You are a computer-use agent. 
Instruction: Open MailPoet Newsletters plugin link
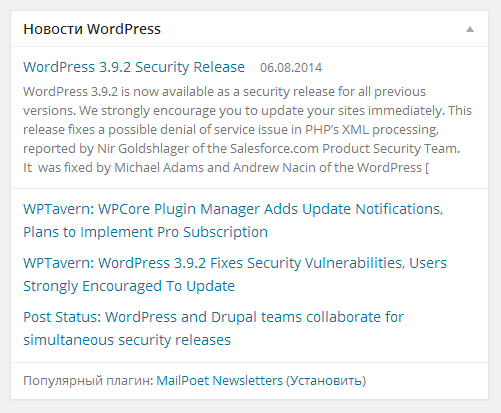click(x=220, y=380)
